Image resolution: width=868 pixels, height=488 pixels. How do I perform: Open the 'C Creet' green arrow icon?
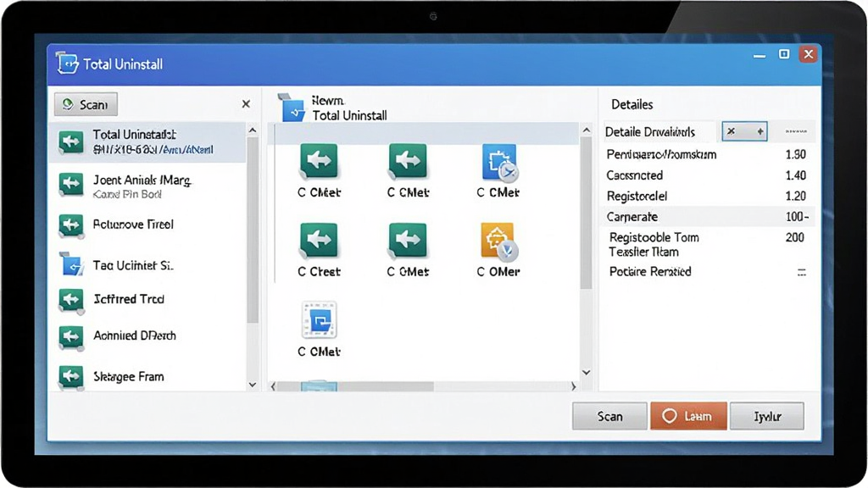pos(319,241)
